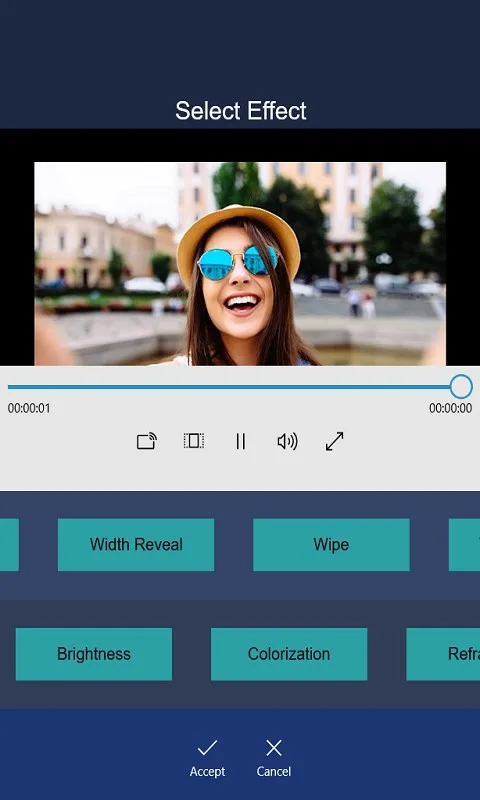This screenshot has width=480, height=800.
Task: Toggle the aspect ratio zoom icon
Action: pos(194,441)
